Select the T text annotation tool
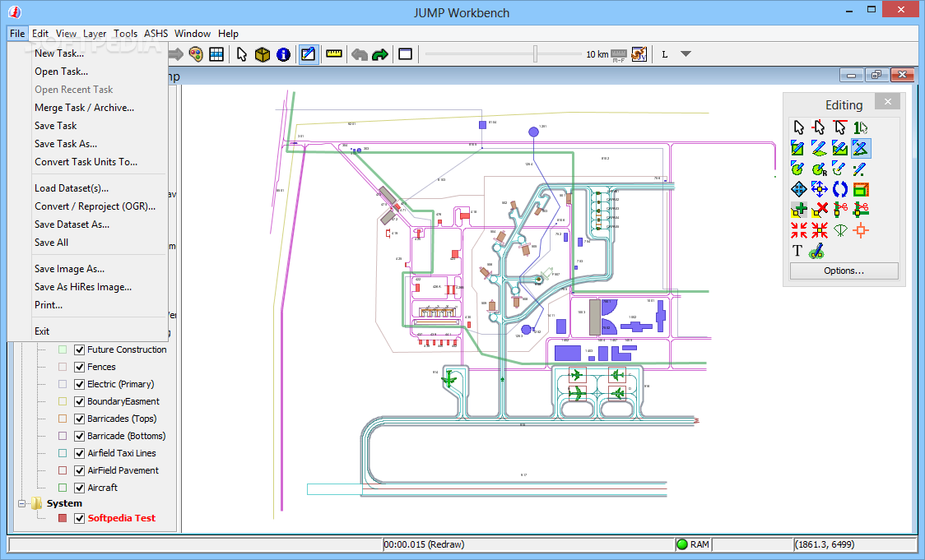 (797, 251)
